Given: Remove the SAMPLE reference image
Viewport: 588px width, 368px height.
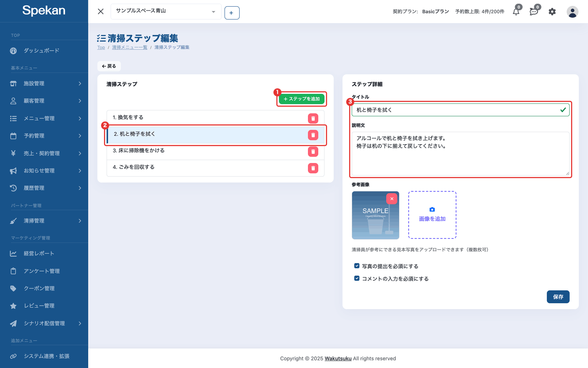Looking at the screenshot, I should (392, 199).
